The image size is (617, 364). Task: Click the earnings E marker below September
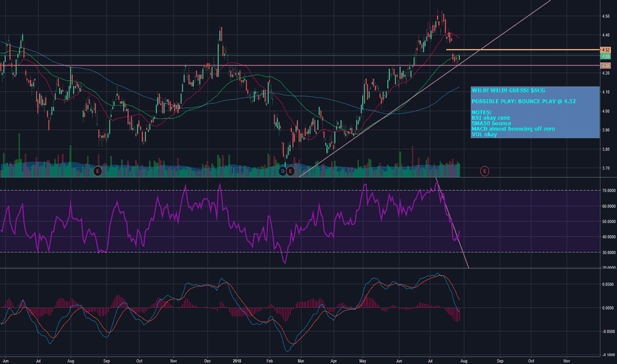pos(97,171)
